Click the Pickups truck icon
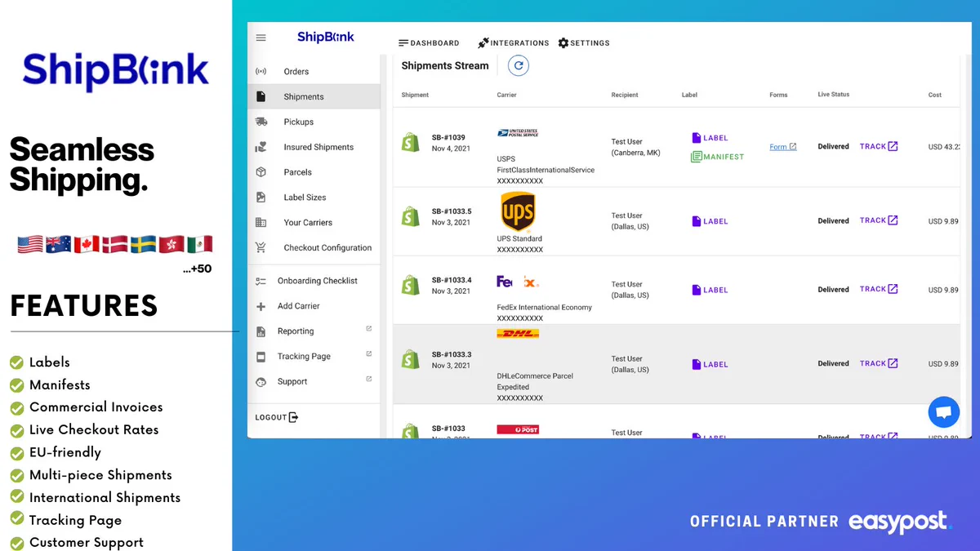Viewport: 980px width, 551px height. (x=261, y=122)
